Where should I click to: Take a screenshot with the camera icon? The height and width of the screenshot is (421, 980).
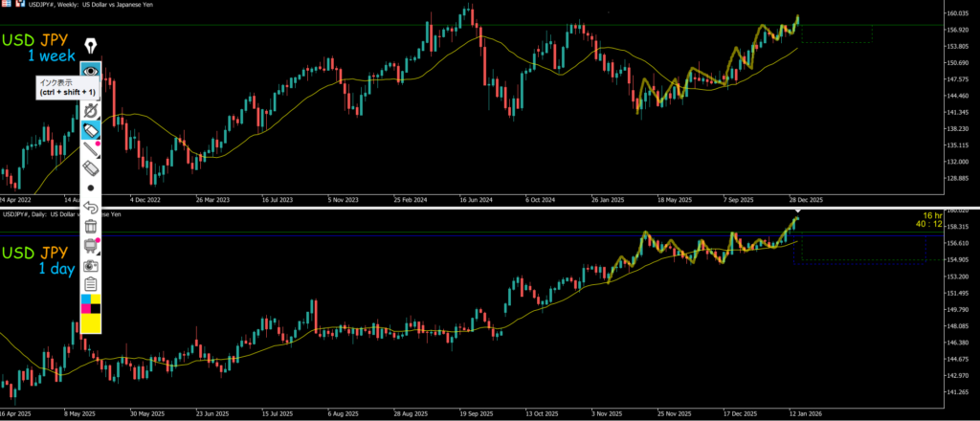point(91,265)
